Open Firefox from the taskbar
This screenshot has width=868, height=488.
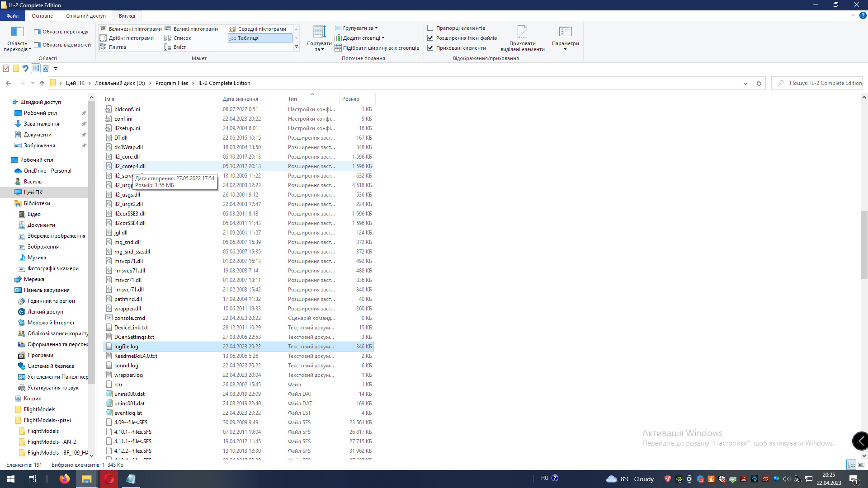tap(64, 479)
